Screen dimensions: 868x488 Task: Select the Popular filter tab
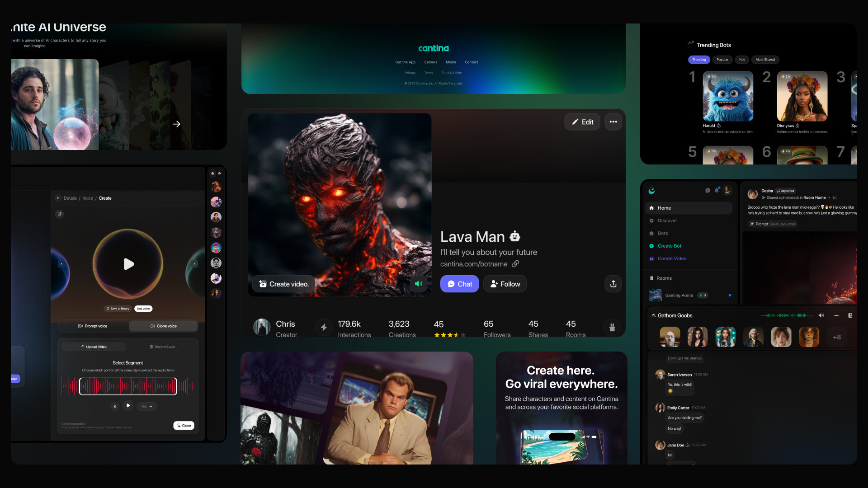722,60
